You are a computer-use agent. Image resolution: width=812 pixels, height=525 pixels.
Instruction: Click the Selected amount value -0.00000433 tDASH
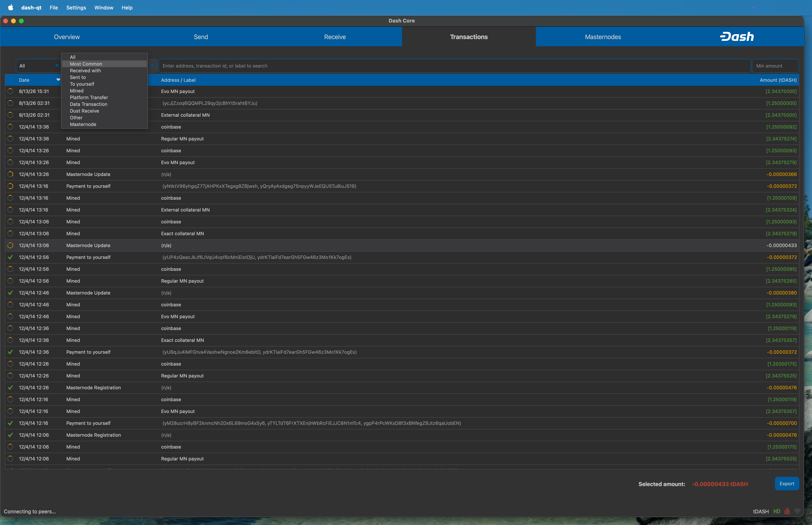coord(720,484)
